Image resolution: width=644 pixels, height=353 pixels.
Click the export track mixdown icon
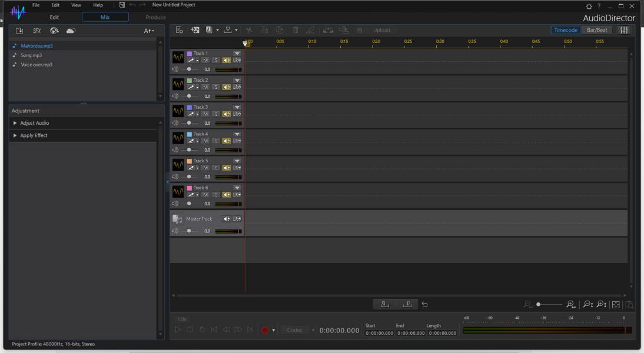[228, 30]
